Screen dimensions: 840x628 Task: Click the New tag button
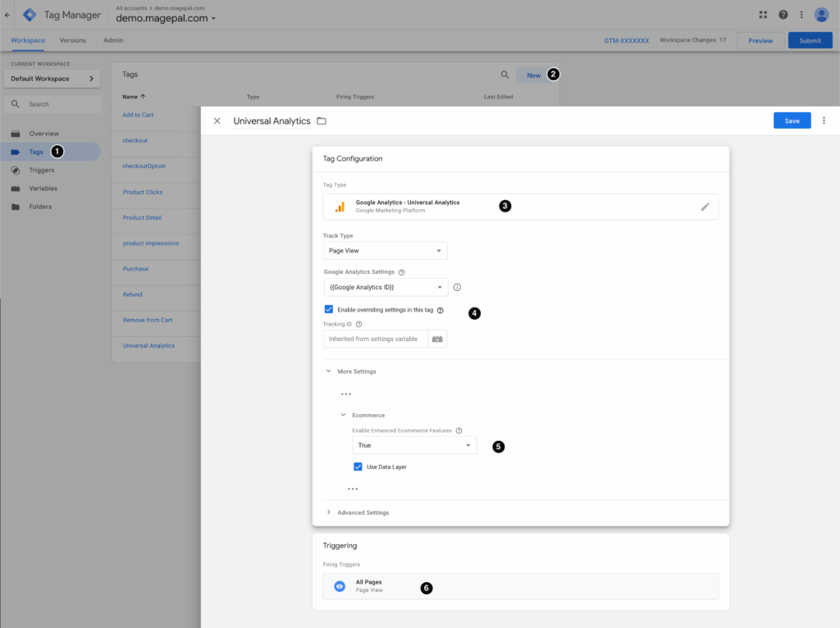tap(533, 75)
